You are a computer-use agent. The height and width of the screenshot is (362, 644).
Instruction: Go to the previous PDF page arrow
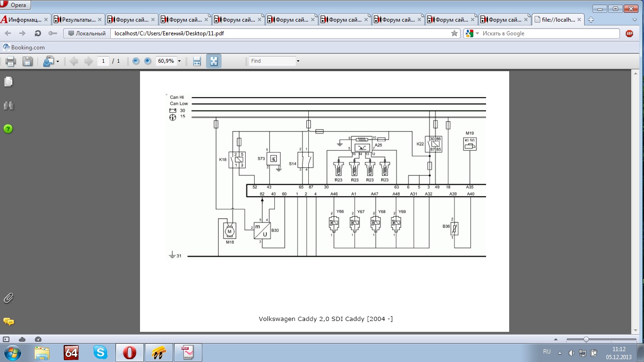click(74, 61)
